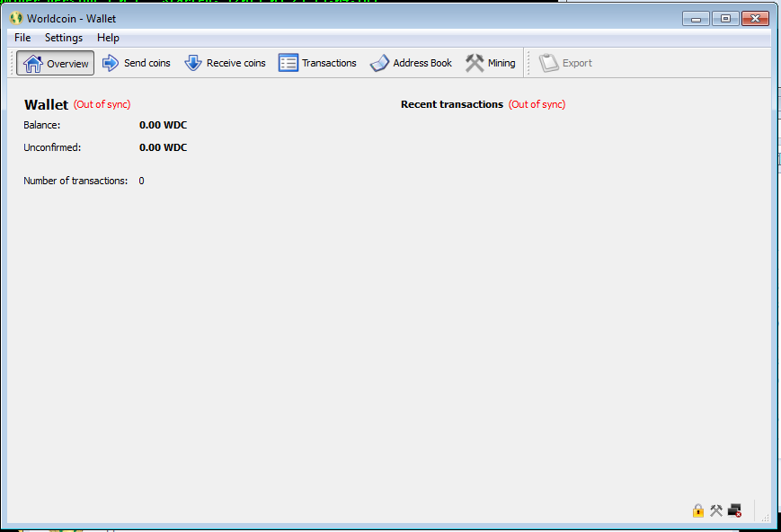Click the toolbar drag handle before Export
The height and width of the screenshot is (532, 781).
coord(528,63)
